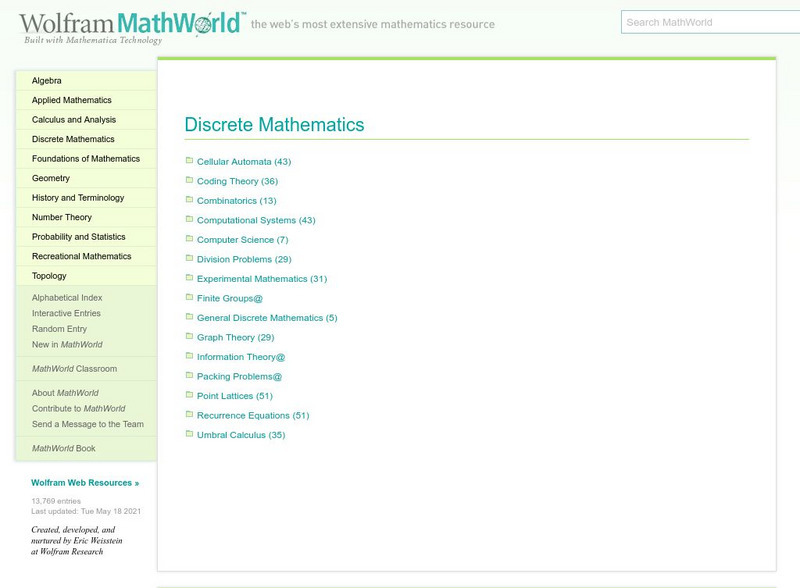Select History and Terminology in sidebar

click(x=86, y=198)
